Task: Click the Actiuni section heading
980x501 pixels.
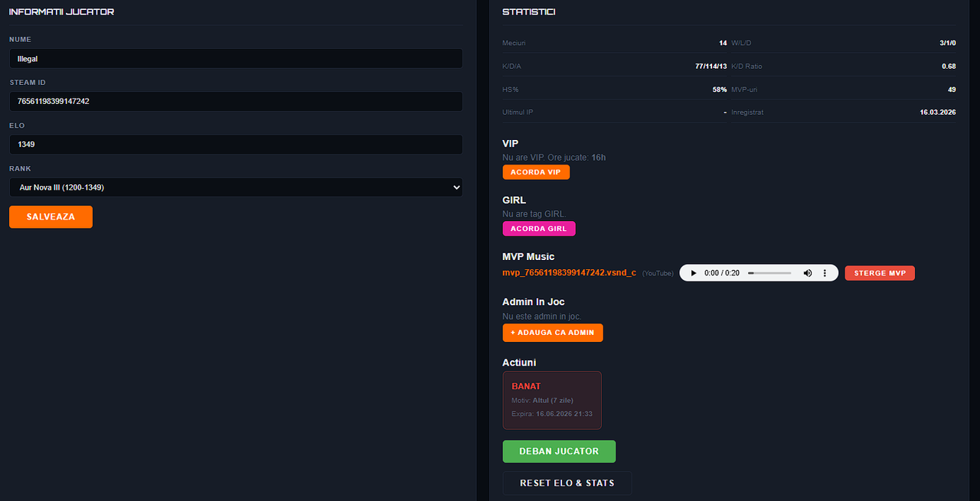Action: [x=519, y=363]
